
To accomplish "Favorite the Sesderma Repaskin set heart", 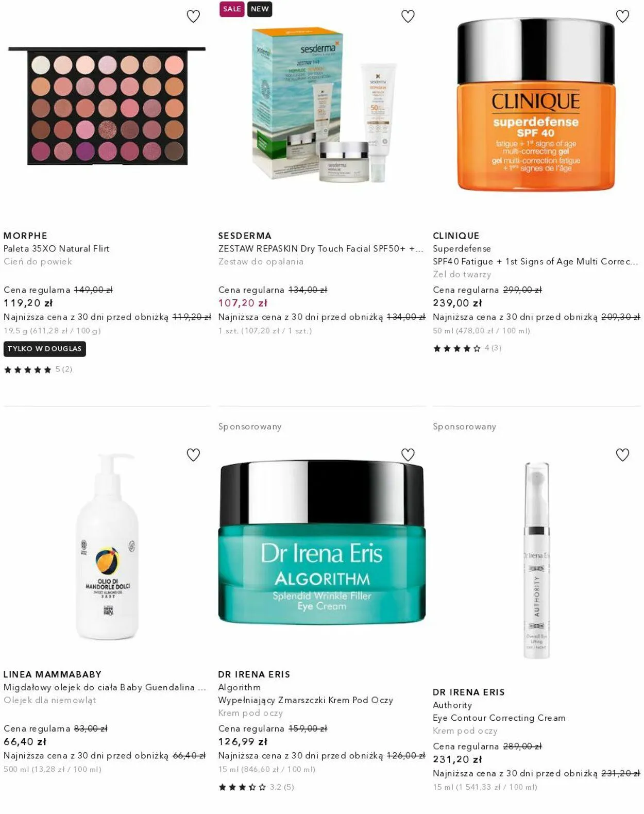I will [408, 16].
